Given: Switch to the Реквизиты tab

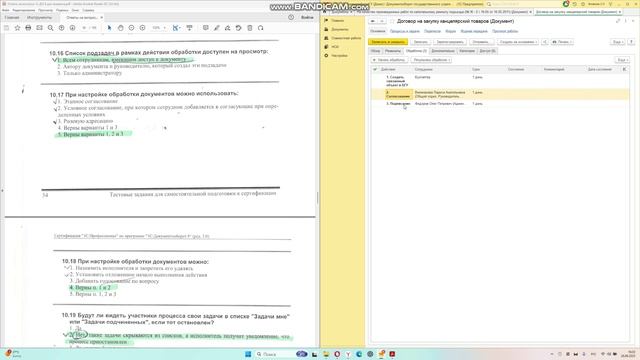Looking at the screenshot, I should [x=393, y=51].
